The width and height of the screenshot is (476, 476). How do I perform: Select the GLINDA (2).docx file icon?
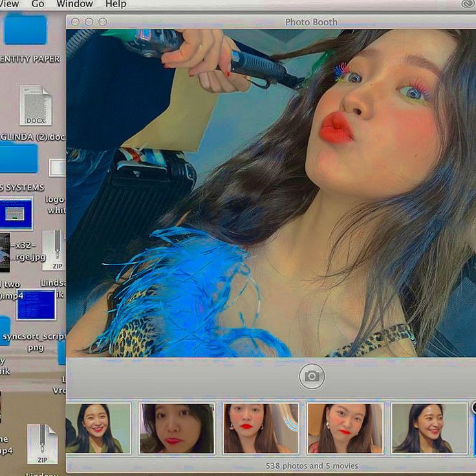tap(36, 105)
